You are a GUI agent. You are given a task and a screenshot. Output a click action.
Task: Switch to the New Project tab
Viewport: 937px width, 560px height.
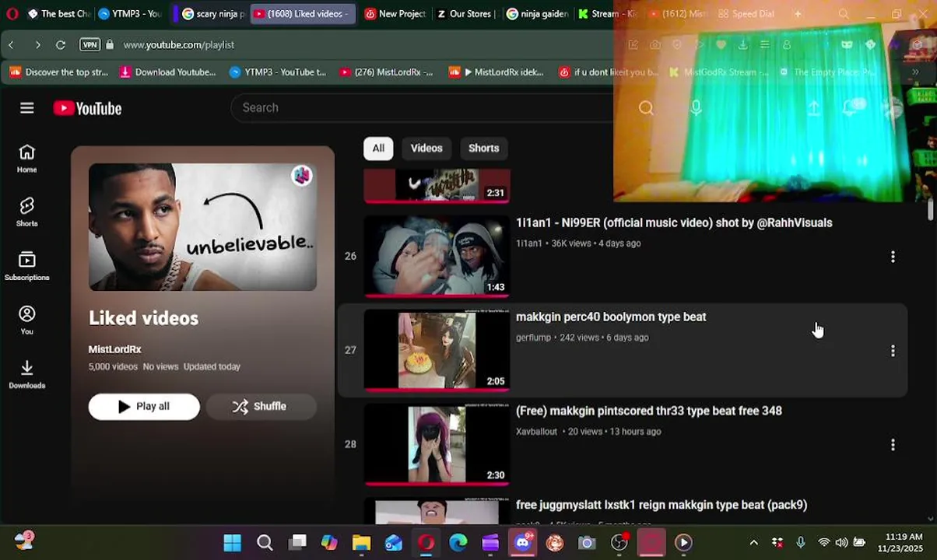click(x=395, y=14)
